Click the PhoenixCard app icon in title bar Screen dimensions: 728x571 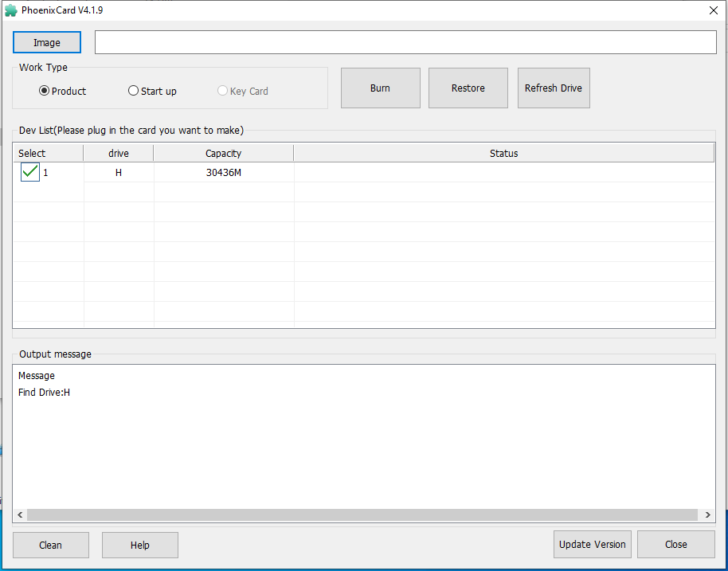pyautogui.click(x=10, y=10)
